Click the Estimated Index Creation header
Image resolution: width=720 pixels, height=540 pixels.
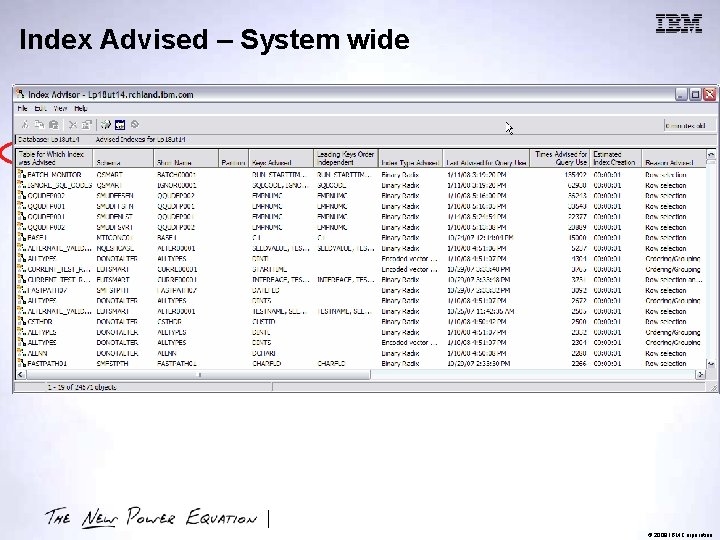tap(615, 158)
